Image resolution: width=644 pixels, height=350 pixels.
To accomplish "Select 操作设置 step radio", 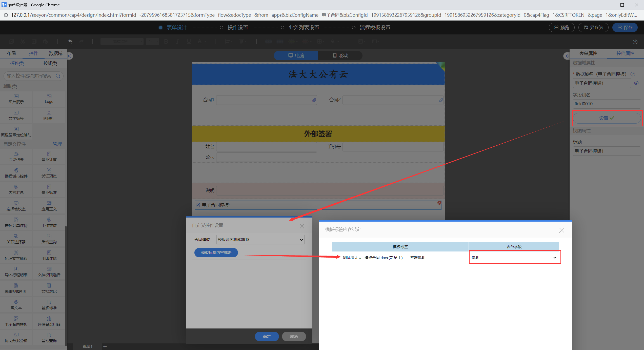I will pyautogui.click(x=222, y=28).
